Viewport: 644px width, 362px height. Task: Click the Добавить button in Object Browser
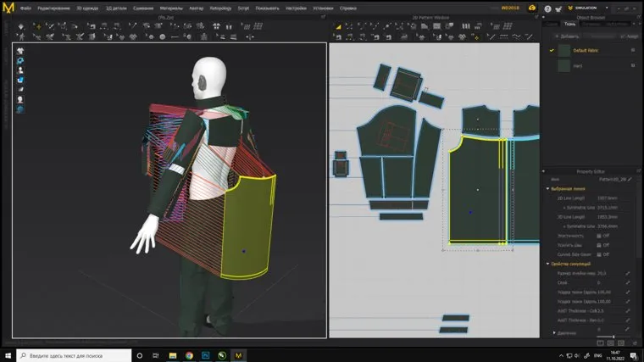click(x=566, y=36)
